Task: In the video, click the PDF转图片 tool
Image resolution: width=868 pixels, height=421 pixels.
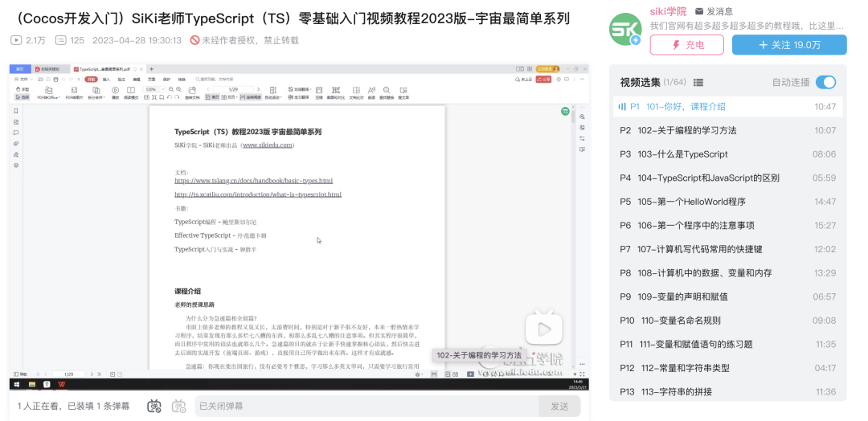Action: [x=74, y=92]
